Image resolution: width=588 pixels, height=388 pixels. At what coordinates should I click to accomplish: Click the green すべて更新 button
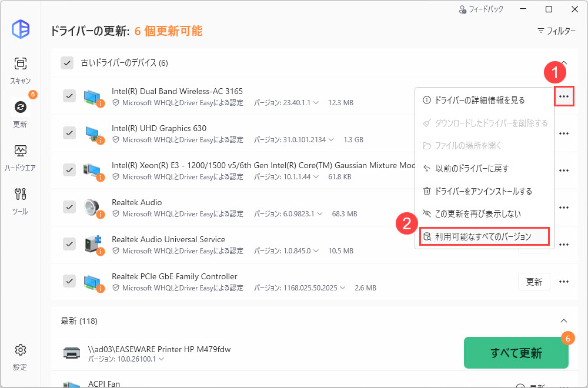tap(516, 353)
